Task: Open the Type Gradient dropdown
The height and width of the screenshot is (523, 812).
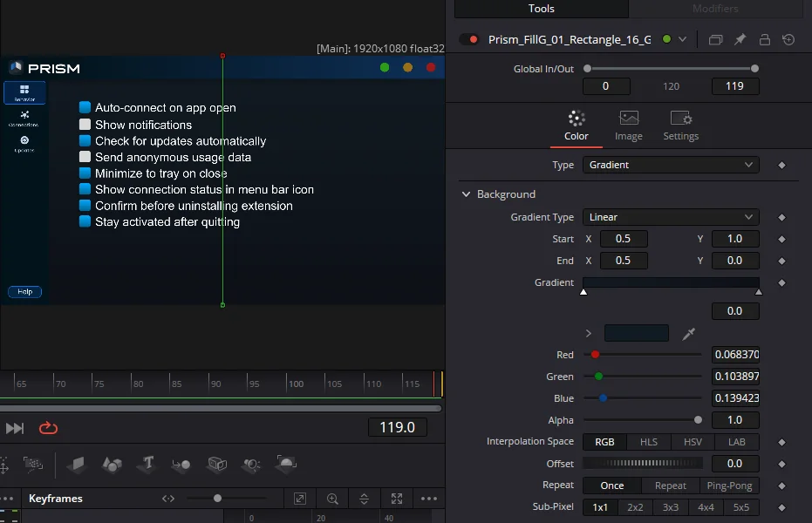Action: point(671,165)
